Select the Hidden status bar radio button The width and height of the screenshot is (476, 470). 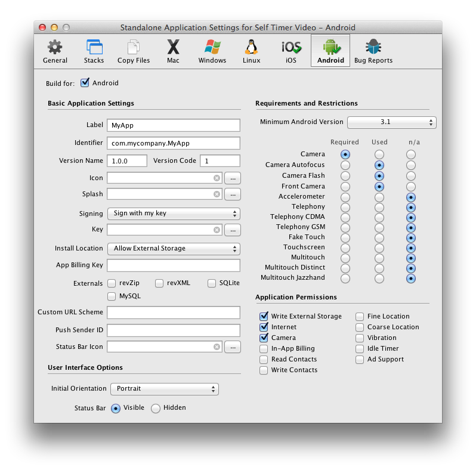click(156, 409)
